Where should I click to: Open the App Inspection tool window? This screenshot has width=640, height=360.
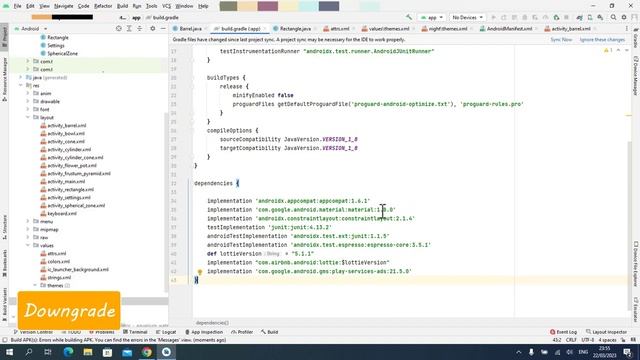(204, 332)
